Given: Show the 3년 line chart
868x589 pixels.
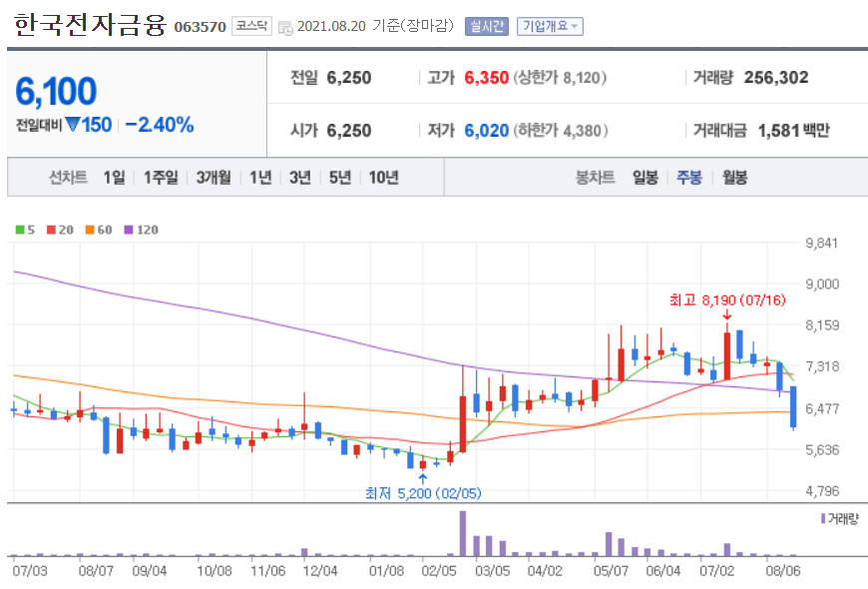Looking at the screenshot, I should [300, 178].
